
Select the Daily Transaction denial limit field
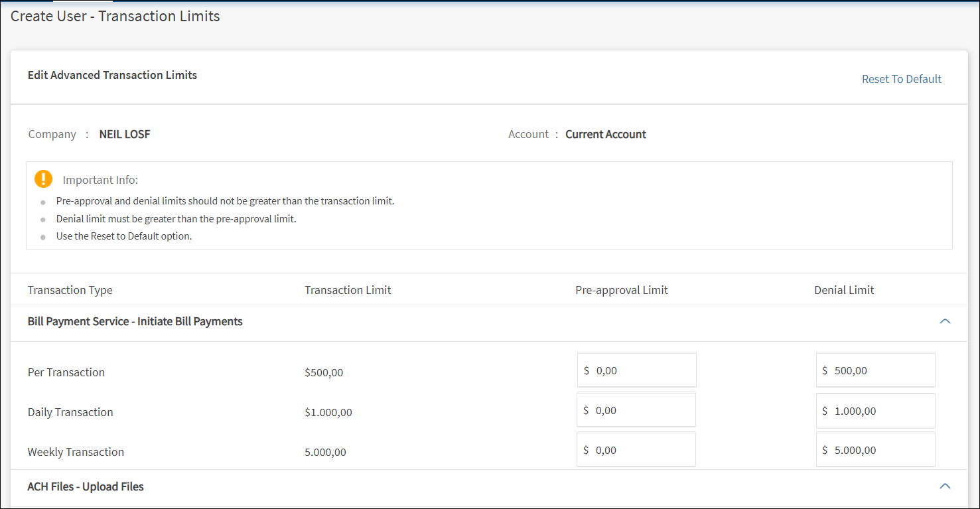(875, 411)
